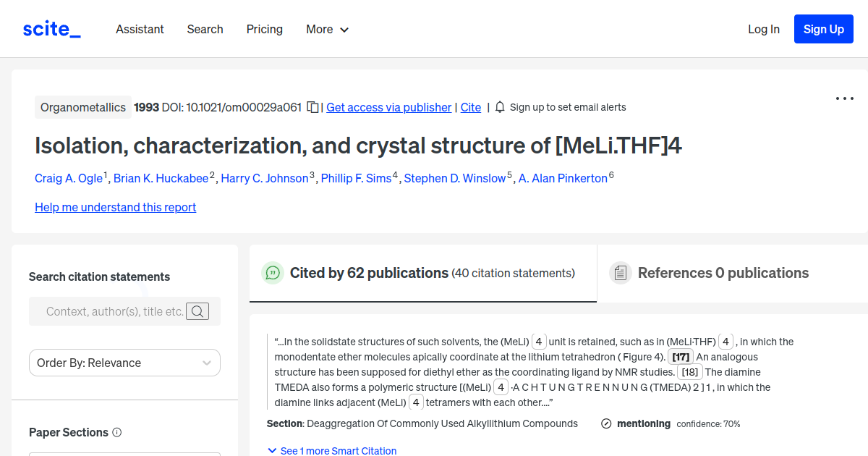Click the Help me understand this report link
868x456 pixels.
[115, 207]
